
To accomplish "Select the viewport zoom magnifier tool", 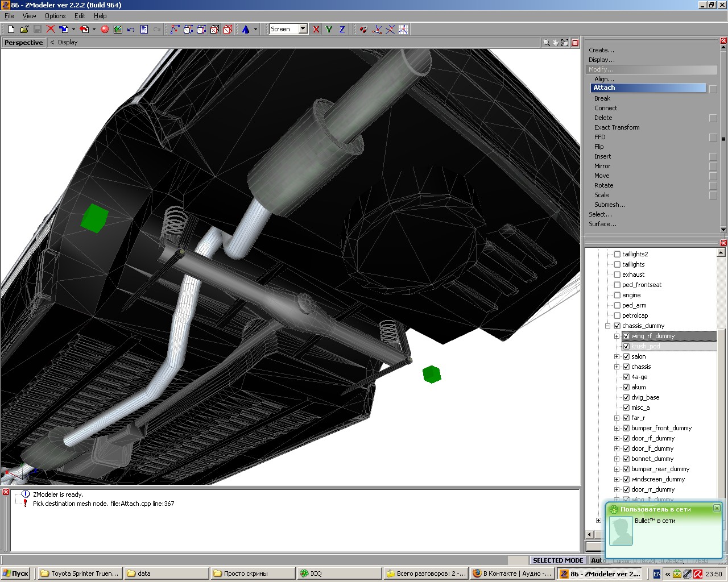I will pyautogui.click(x=546, y=43).
